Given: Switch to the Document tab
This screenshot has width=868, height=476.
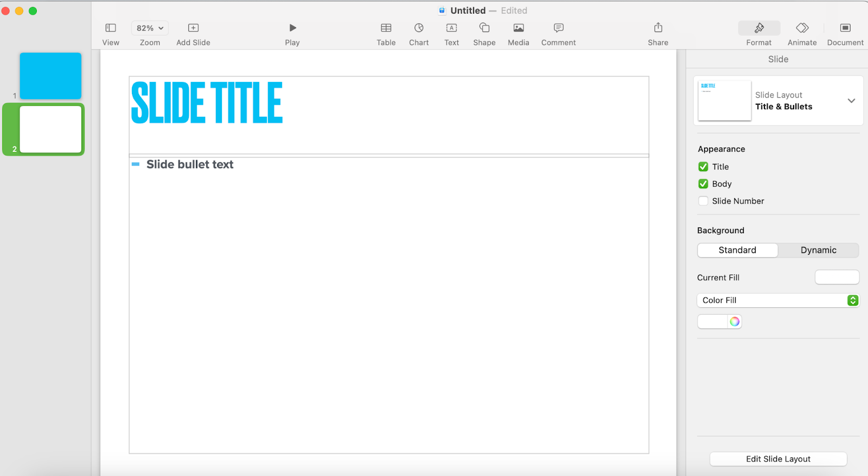Looking at the screenshot, I should tap(845, 28).
